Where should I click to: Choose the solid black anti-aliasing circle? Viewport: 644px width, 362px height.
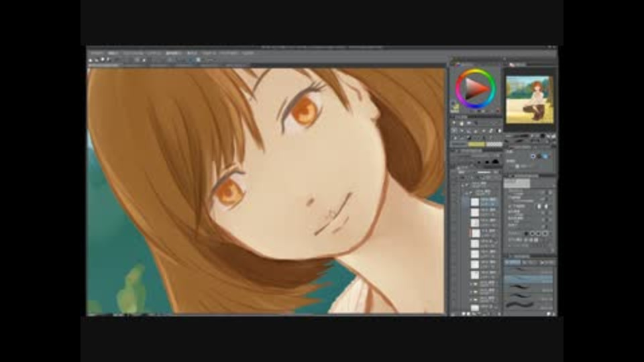point(526,233)
